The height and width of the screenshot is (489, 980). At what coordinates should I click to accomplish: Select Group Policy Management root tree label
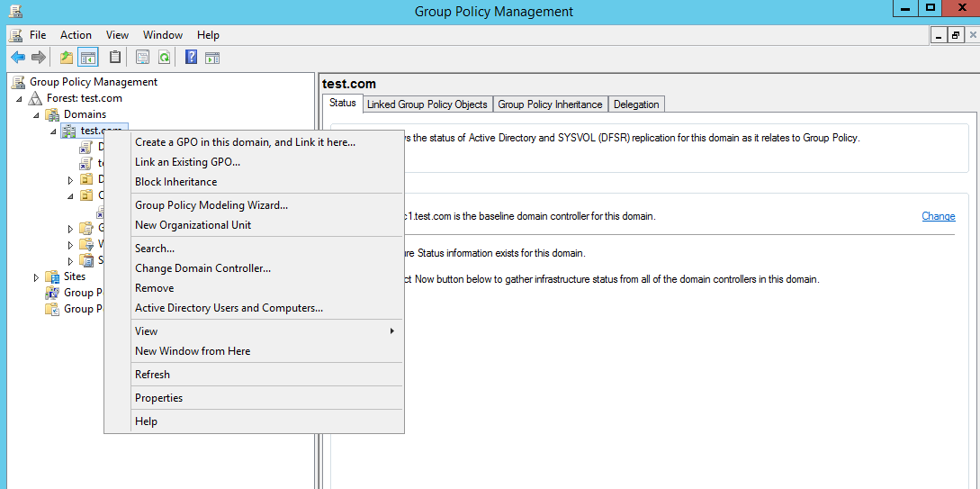coord(94,82)
